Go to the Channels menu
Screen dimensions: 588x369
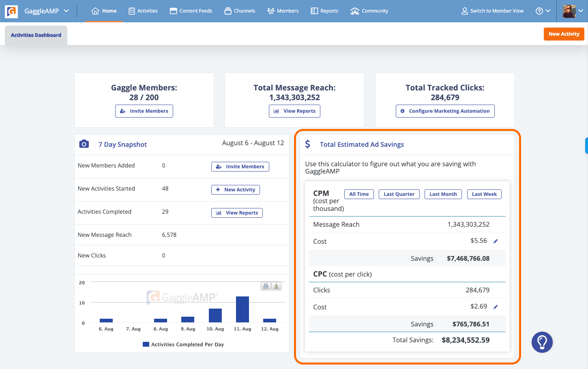tap(240, 11)
